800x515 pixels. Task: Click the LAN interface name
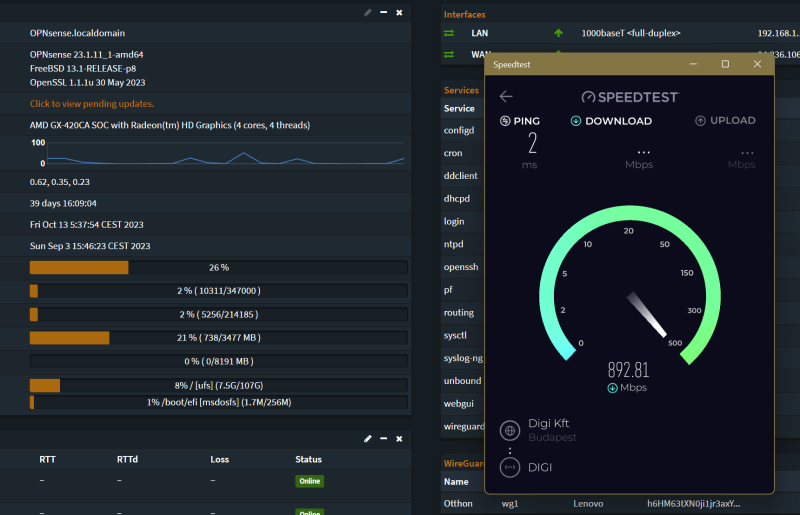pyautogui.click(x=480, y=33)
